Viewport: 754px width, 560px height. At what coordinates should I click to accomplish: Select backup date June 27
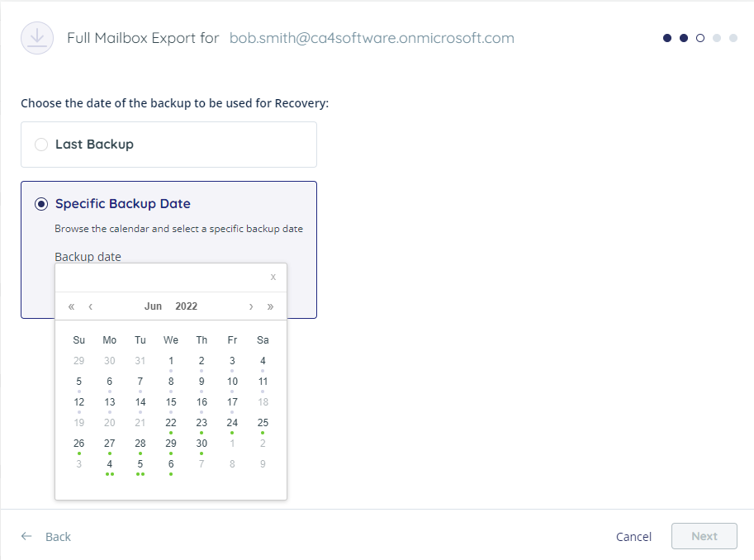[110, 444]
